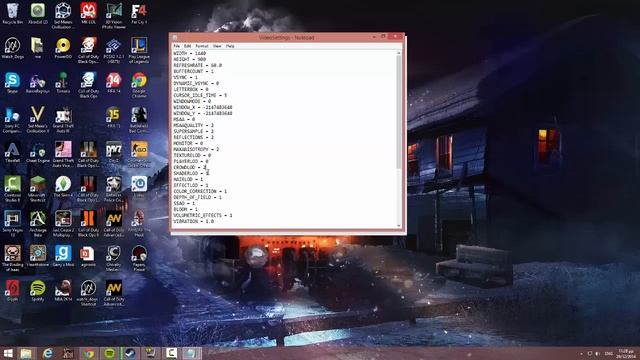Select the FIFA 14 desktop icon
The image size is (640, 360).
114,83
